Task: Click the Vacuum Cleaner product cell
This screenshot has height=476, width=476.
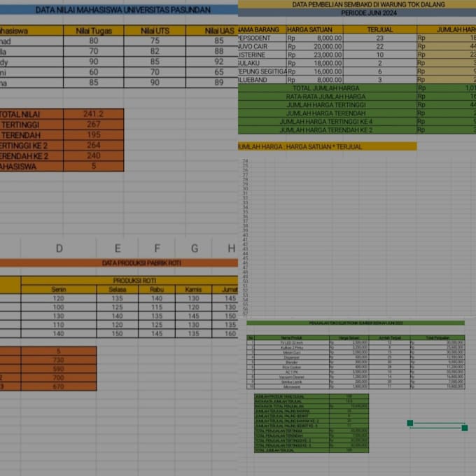Action: point(292,377)
